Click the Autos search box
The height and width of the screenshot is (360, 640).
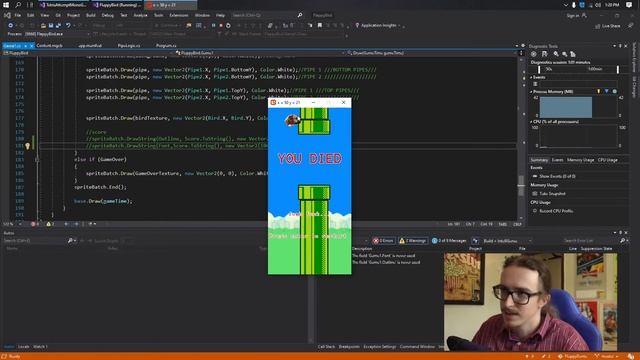click(x=35, y=241)
